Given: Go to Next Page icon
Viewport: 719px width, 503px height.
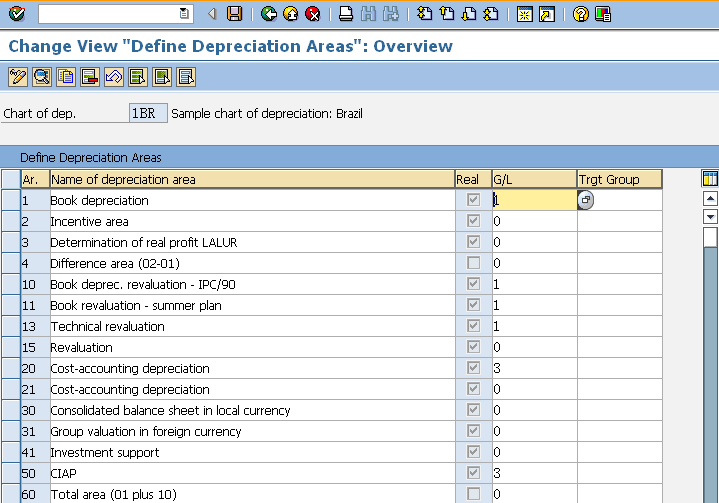Looking at the screenshot, I should coord(469,14).
